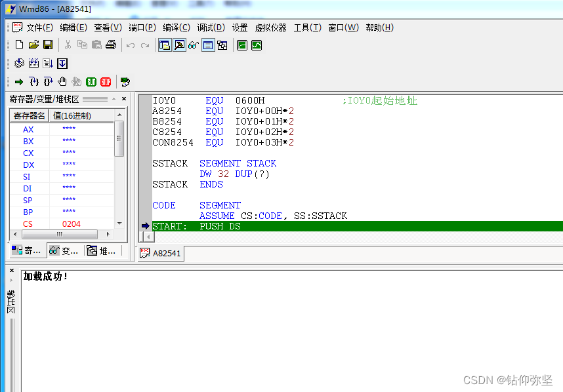Open the 查看(V) menu
Screen dimensions: 563x392
click(x=108, y=28)
